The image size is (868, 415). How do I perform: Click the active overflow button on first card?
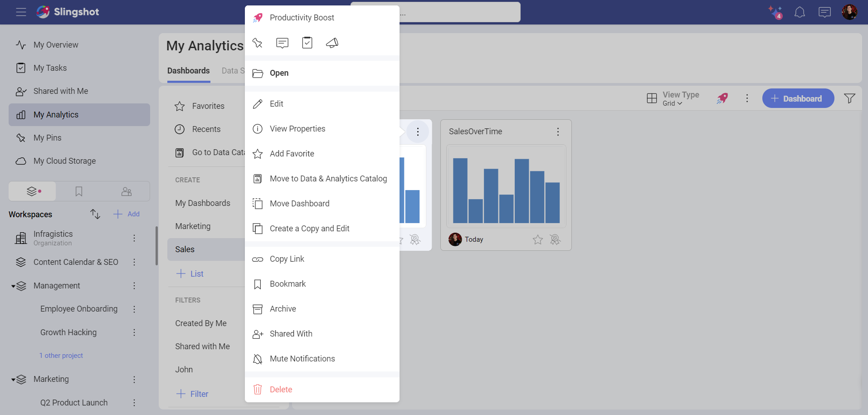418,132
